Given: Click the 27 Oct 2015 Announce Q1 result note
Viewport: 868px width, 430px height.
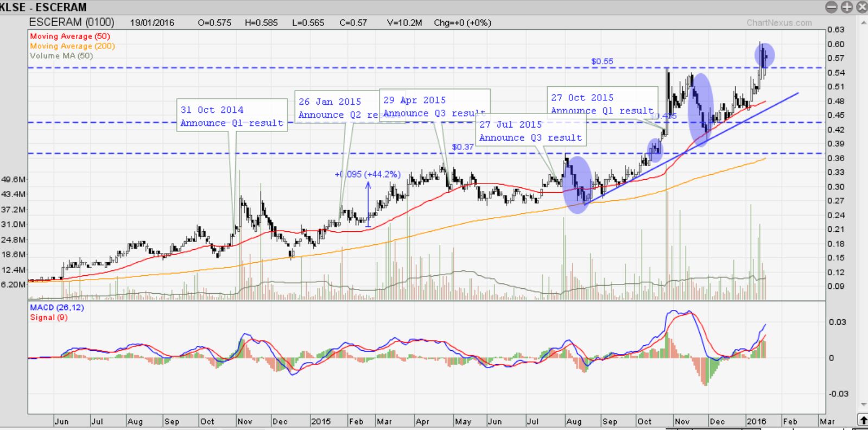Looking at the screenshot, I should (602, 104).
